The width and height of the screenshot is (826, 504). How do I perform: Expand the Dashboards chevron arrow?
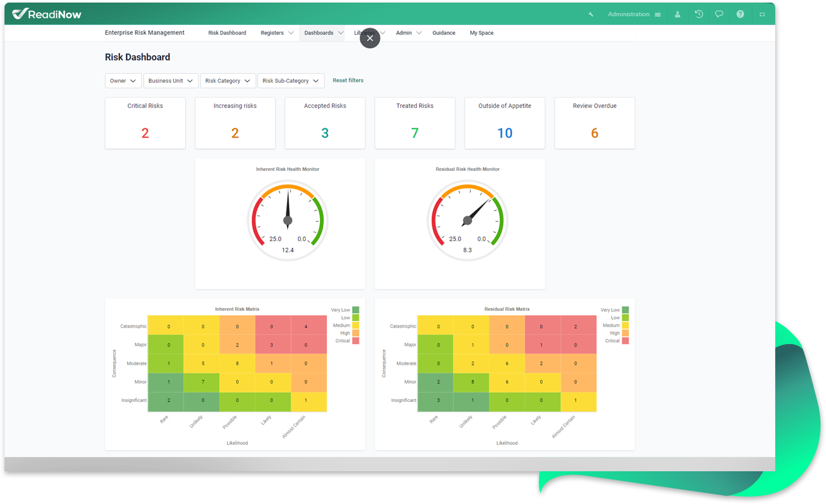(340, 33)
